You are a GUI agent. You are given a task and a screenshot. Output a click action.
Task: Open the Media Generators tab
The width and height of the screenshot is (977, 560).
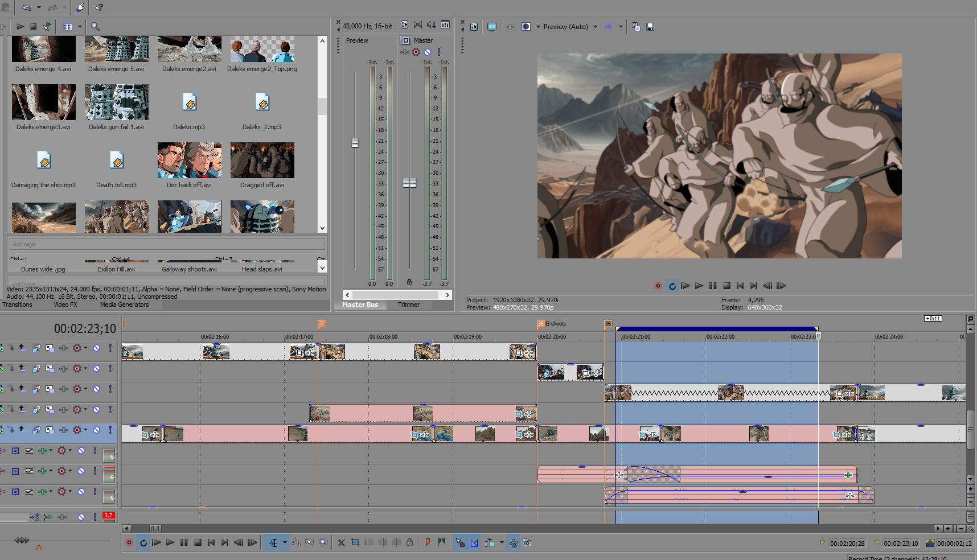(x=124, y=304)
